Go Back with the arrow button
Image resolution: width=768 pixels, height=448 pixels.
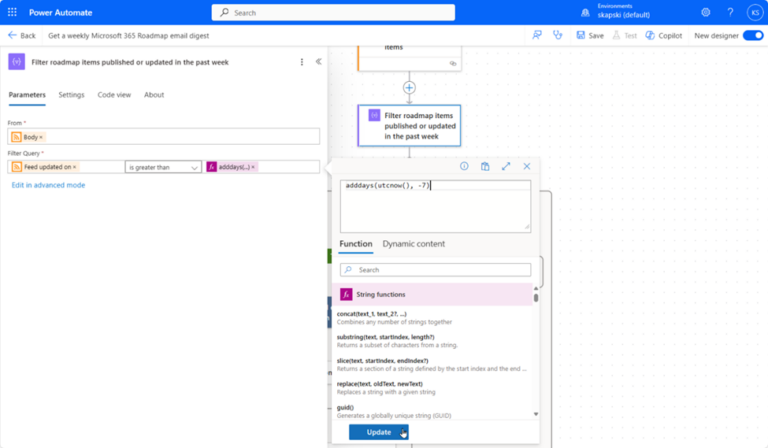[x=22, y=35]
